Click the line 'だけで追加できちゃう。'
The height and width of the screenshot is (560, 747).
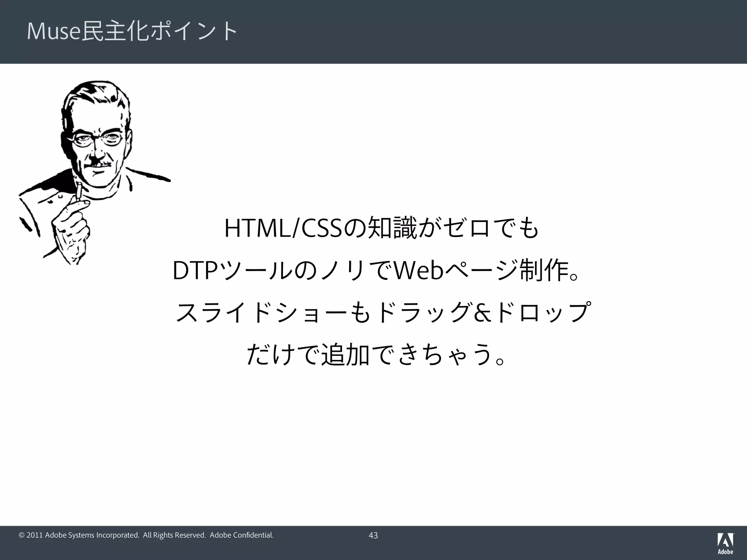click(x=376, y=354)
